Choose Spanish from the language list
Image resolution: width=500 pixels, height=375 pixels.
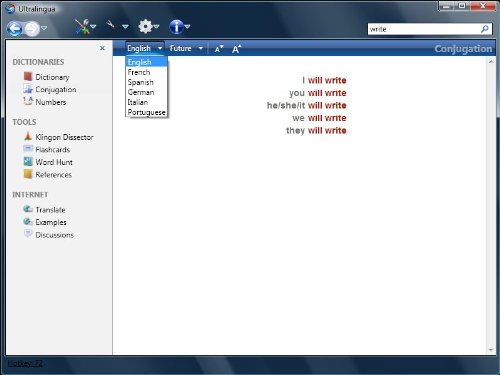[146, 82]
